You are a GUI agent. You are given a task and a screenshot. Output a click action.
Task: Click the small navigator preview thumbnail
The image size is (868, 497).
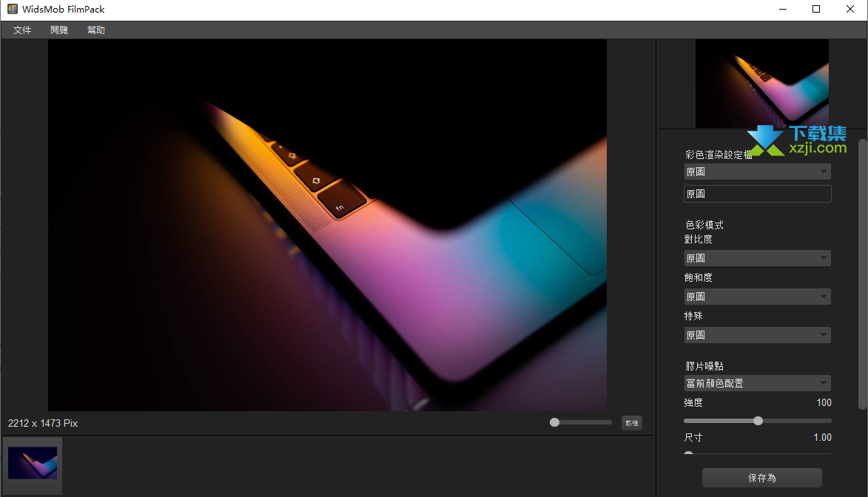(x=762, y=84)
